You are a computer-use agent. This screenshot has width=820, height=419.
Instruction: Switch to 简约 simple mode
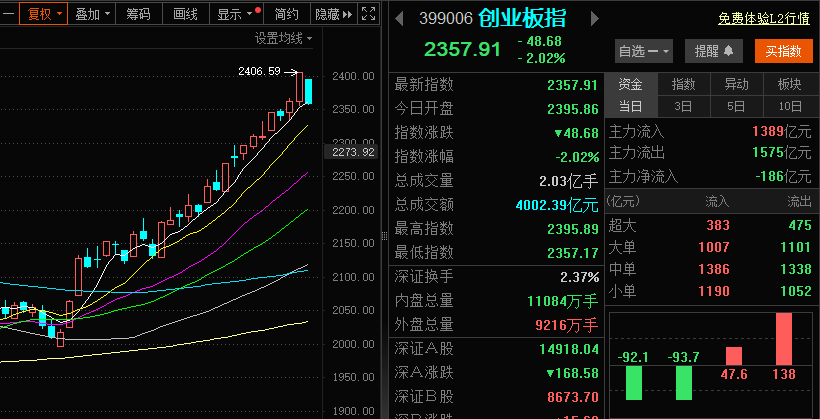coord(286,14)
